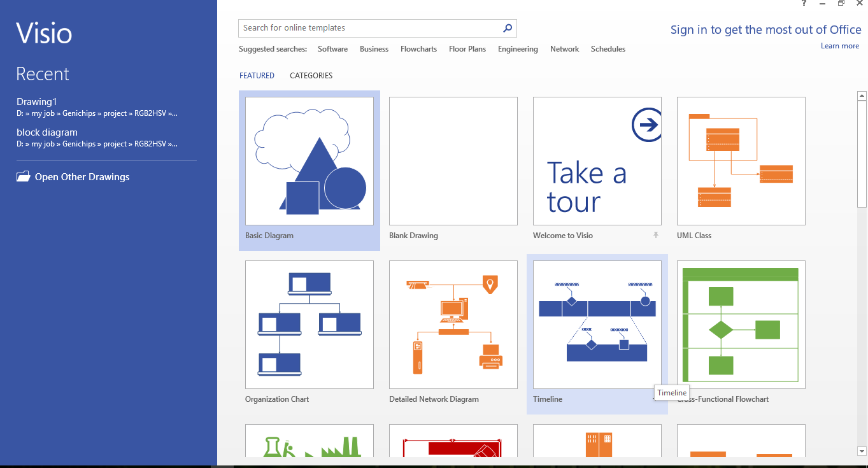Select the UML Class template
Viewport: 868px width, 468px height.
(741, 160)
